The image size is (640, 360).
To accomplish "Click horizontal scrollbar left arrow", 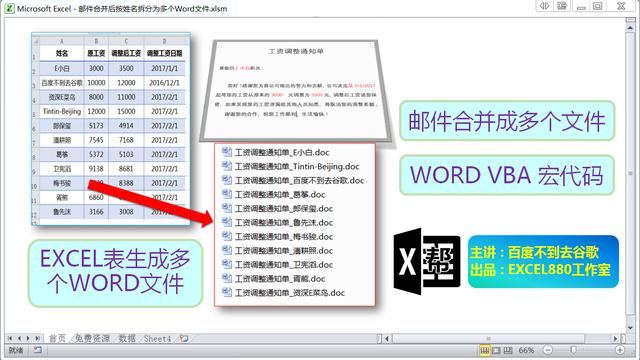I will point(387,338).
